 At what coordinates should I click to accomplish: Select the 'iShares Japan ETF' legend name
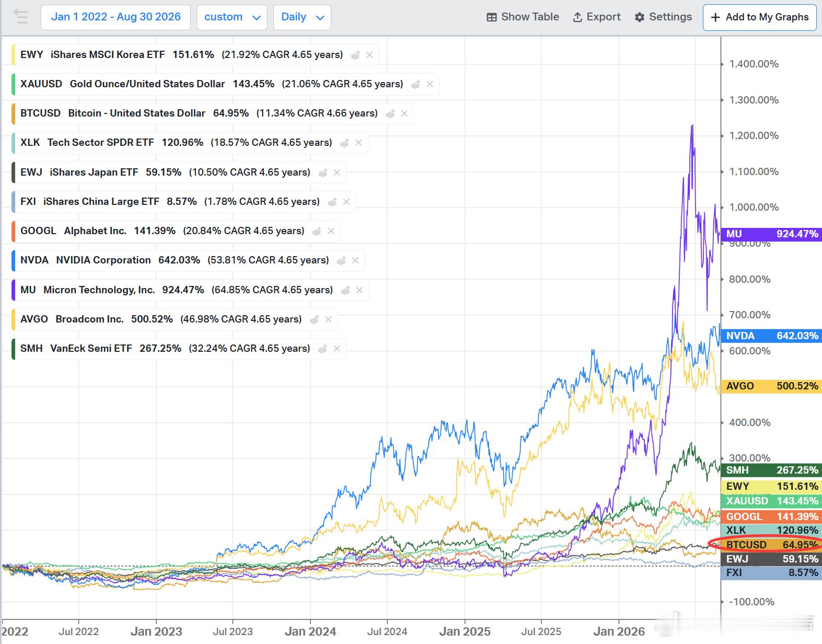coord(94,172)
